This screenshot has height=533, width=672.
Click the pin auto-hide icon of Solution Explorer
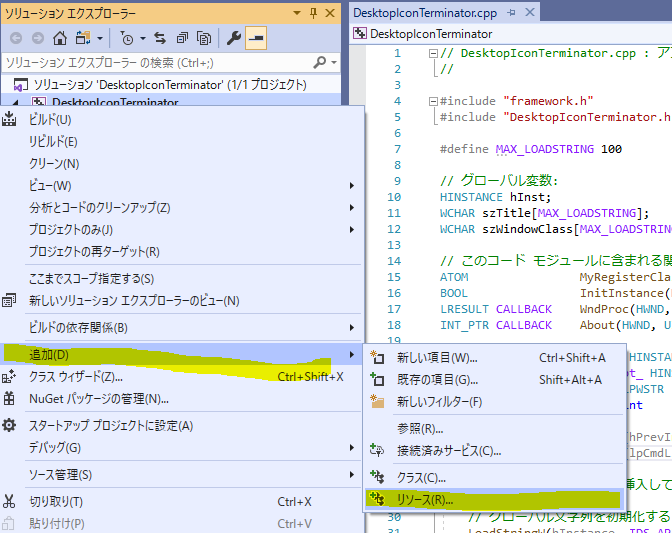click(313, 13)
